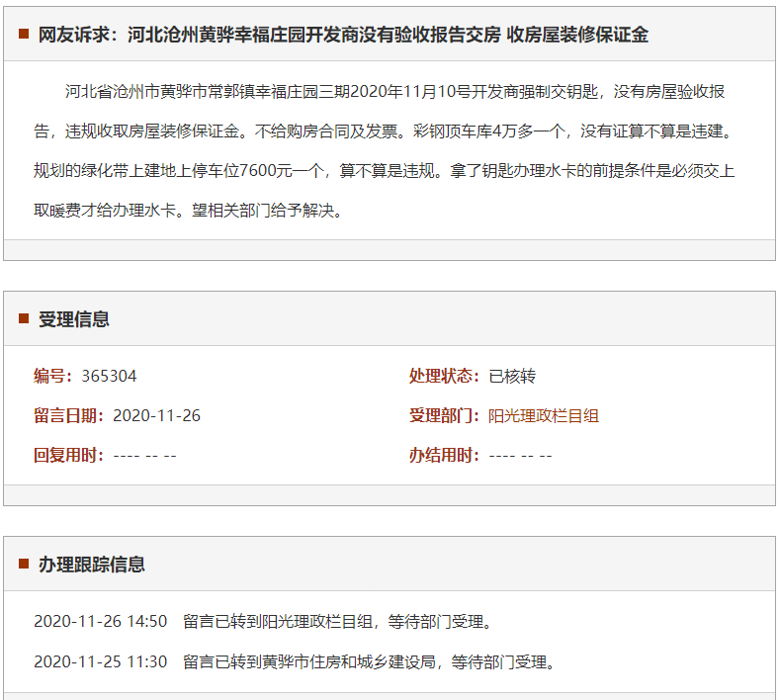The height and width of the screenshot is (700, 779).
Task: Click the empty 办结用时 dashes value
Action: pyautogui.click(x=520, y=455)
